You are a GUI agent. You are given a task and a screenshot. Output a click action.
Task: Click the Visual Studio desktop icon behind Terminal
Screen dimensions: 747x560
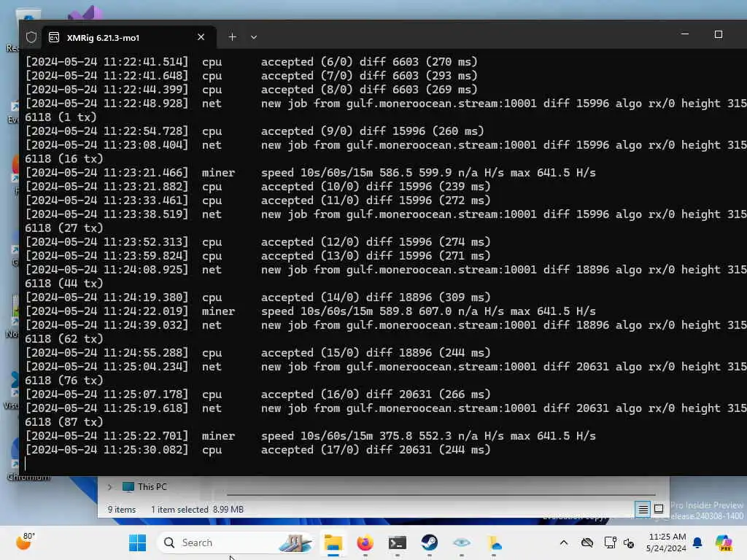pyautogui.click(x=86, y=13)
